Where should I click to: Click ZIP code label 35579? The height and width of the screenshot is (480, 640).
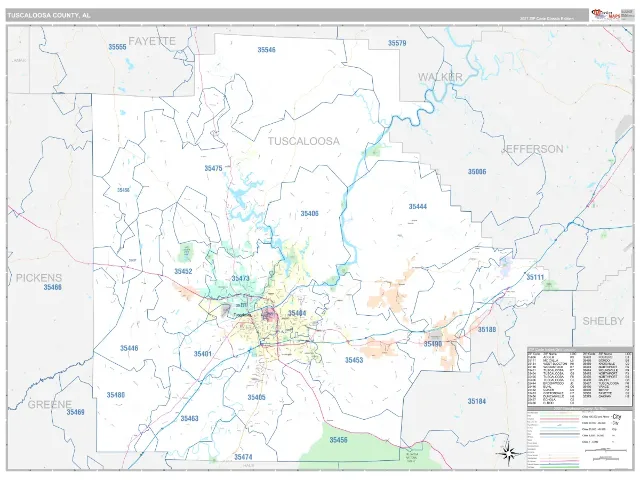[x=397, y=43]
